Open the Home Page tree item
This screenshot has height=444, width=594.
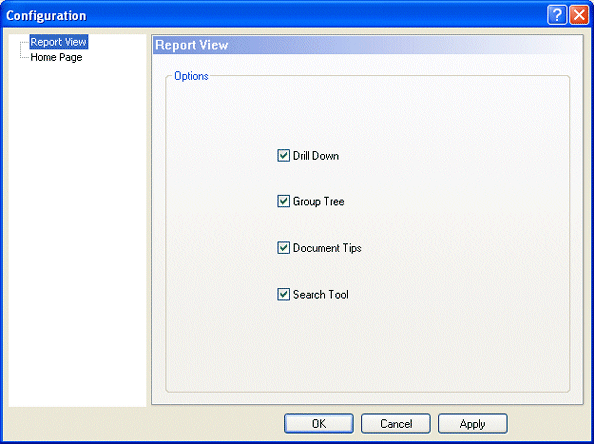pos(56,57)
